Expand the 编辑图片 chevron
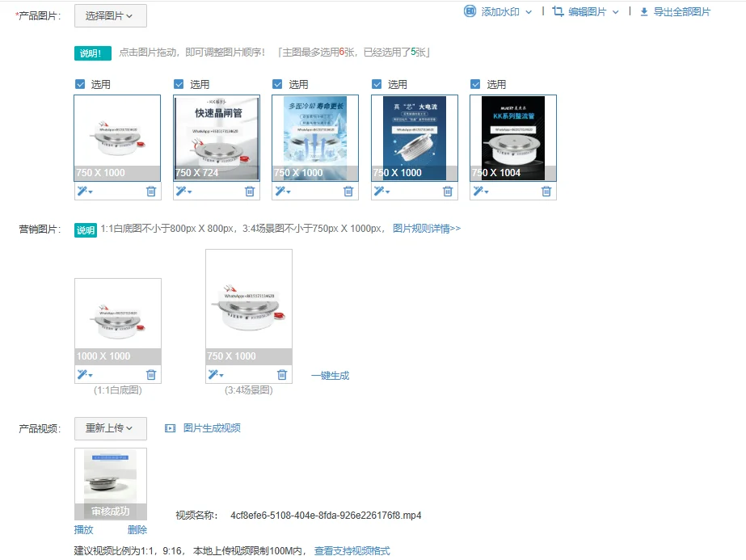Screen dimensions: 746x560 (x=616, y=12)
